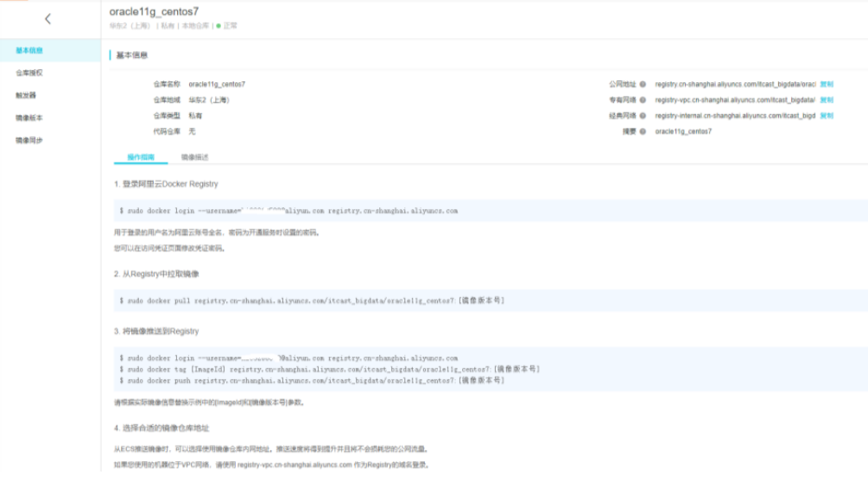
Task: Click the 基本信息 section heading
Action: pos(132,55)
